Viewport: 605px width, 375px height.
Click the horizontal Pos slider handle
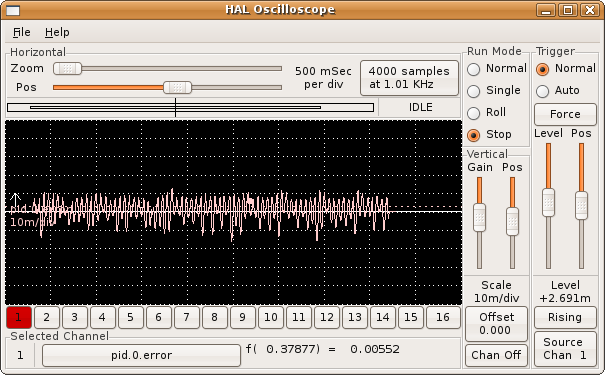(177, 88)
